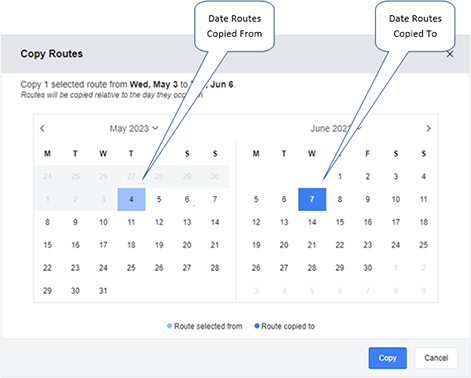Choose May 8 date cell

pos(47,222)
